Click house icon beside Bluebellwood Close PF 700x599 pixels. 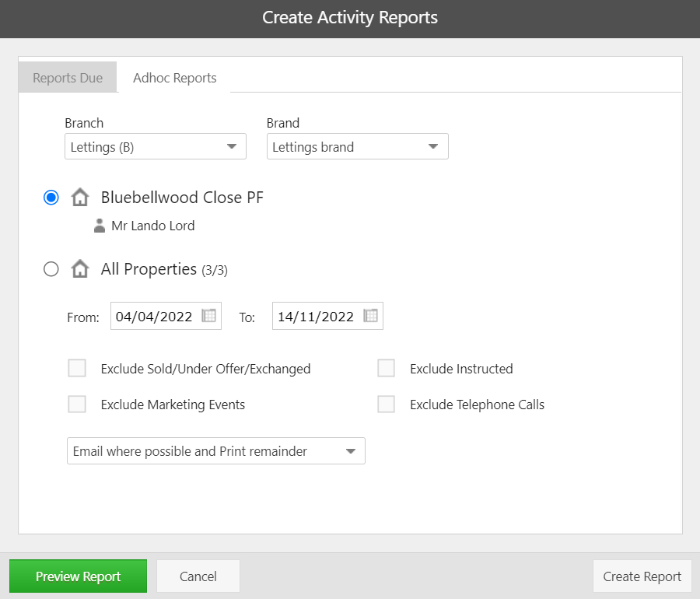pos(80,198)
